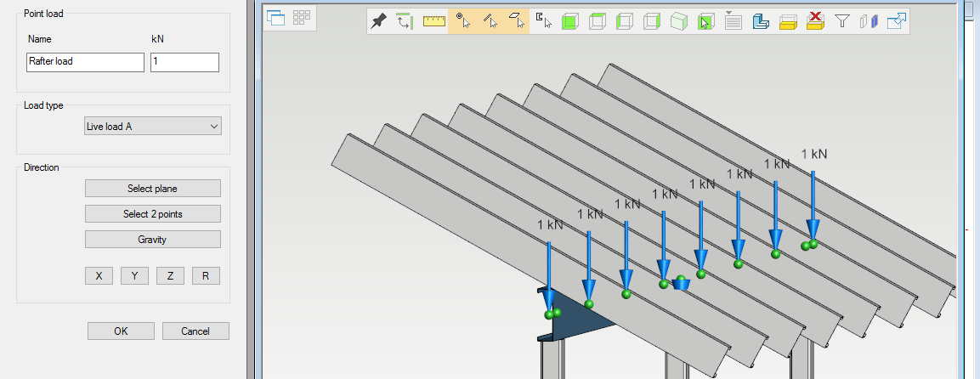The height and width of the screenshot is (379, 980).
Task: Click the external window arrow icon
Action: click(x=896, y=21)
